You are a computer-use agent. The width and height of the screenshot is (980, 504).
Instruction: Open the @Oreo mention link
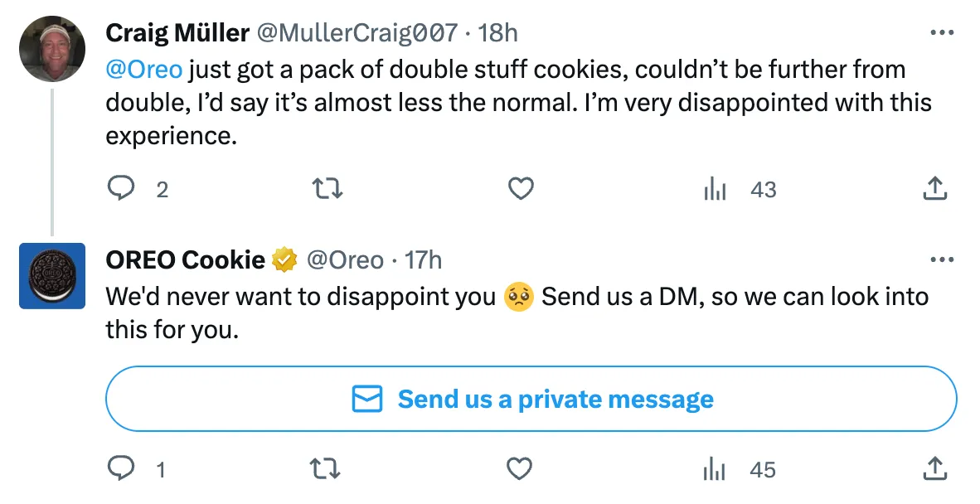point(143,70)
